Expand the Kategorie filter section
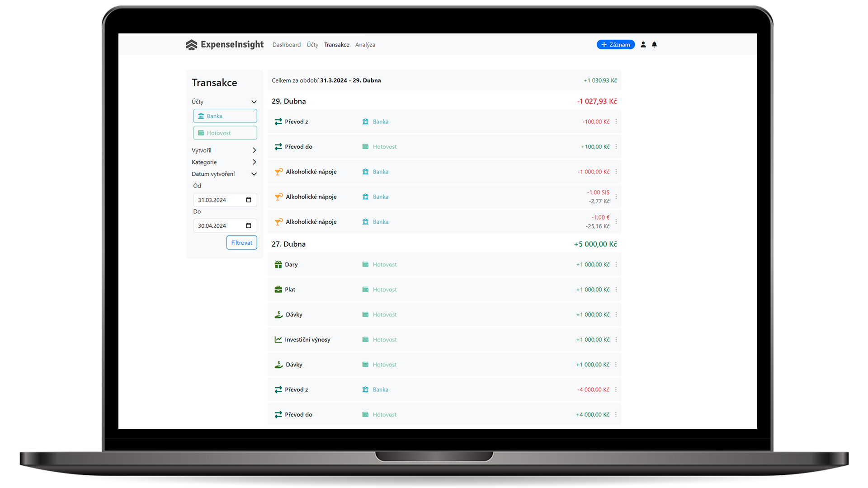868x488 pixels. (254, 162)
